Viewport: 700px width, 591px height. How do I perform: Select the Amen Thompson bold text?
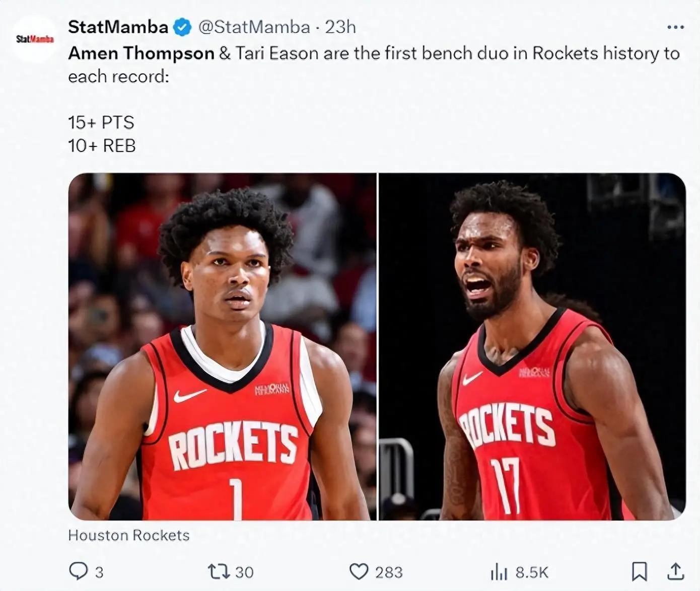point(142,54)
